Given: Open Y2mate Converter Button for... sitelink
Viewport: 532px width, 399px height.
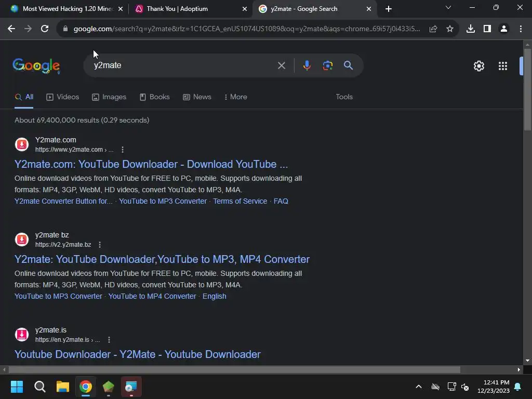Looking at the screenshot, I should coord(63,201).
